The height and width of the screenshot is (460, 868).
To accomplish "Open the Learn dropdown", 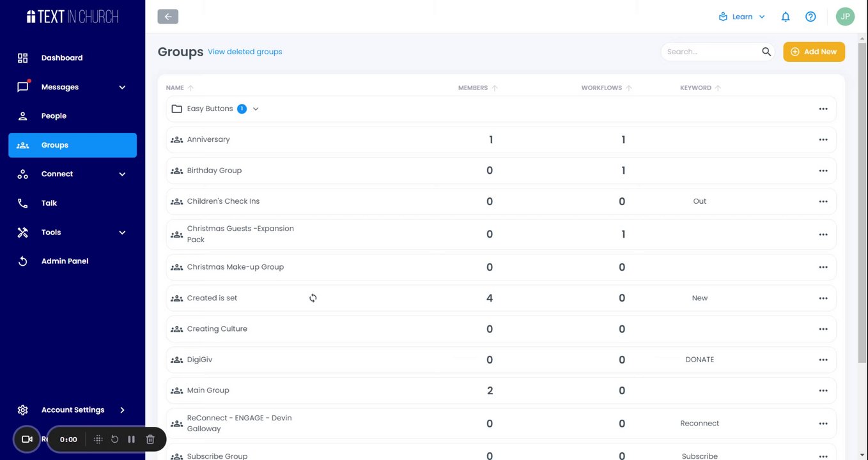I will [x=741, y=17].
